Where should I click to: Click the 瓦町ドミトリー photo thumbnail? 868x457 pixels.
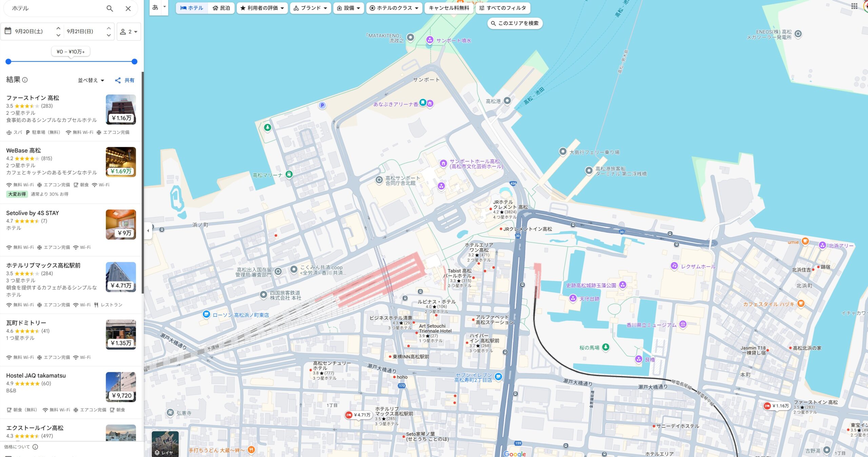(121, 335)
